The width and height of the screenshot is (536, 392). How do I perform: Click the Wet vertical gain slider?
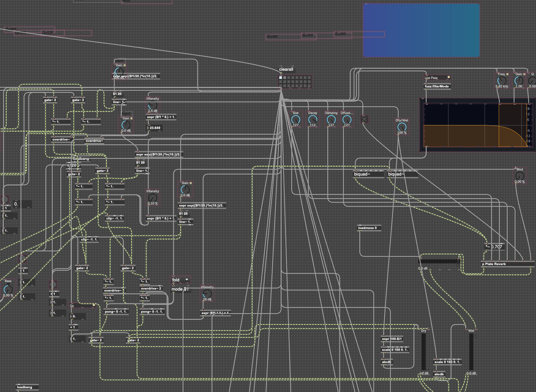pos(471,352)
